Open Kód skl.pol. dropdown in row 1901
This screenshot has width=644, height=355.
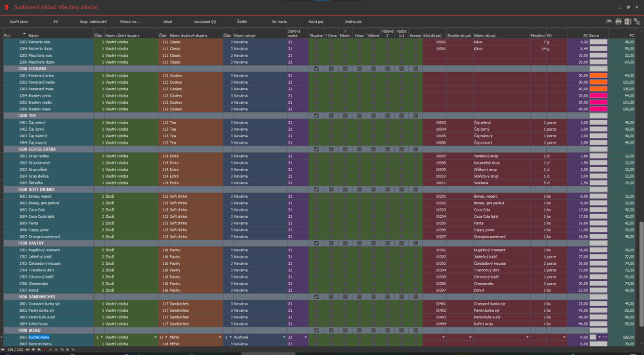click(x=443, y=337)
